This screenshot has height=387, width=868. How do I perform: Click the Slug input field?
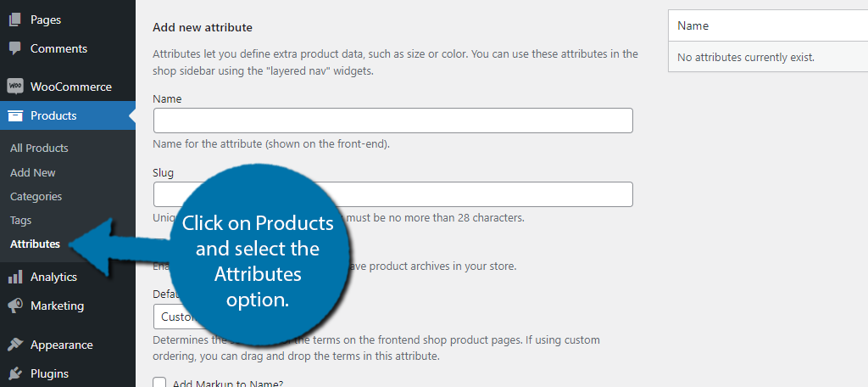click(393, 194)
